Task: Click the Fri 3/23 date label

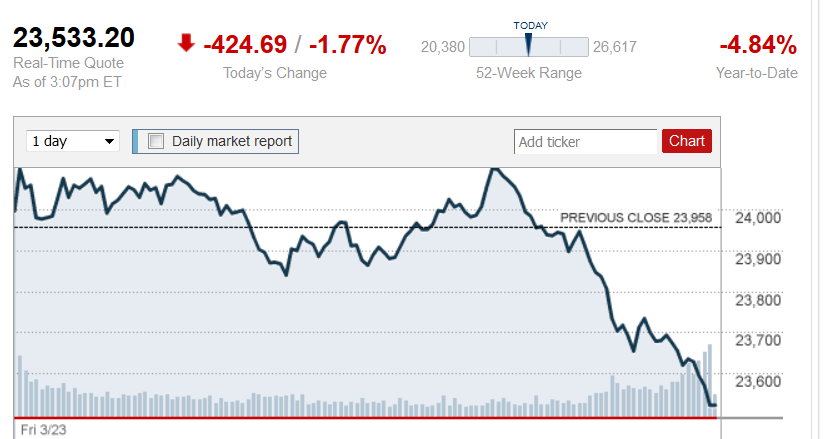Action: [x=44, y=429]
